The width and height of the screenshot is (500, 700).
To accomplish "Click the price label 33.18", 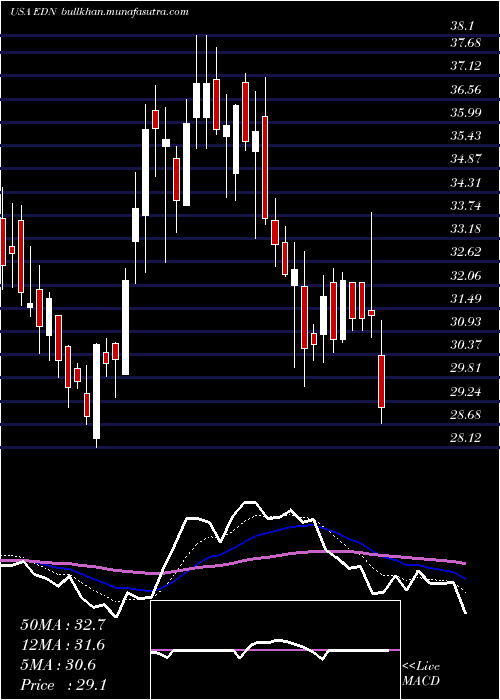I will pyautogui.click(x=466, y=229).
